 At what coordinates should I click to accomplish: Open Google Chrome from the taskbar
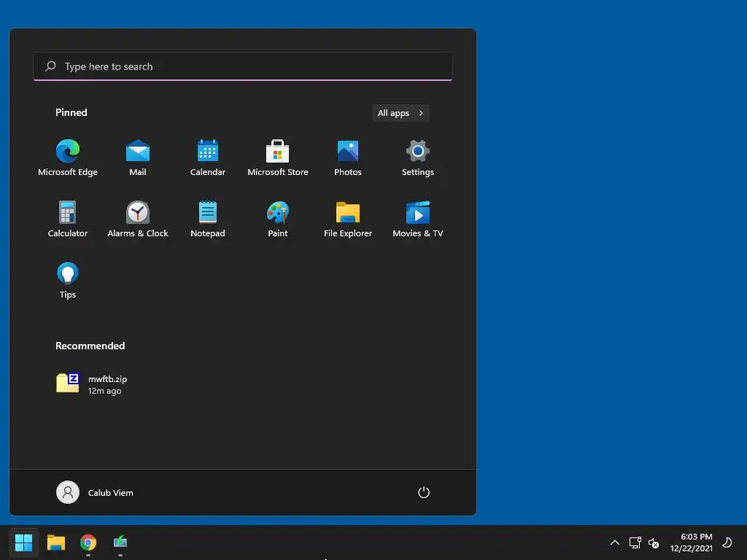click(88, 542)
